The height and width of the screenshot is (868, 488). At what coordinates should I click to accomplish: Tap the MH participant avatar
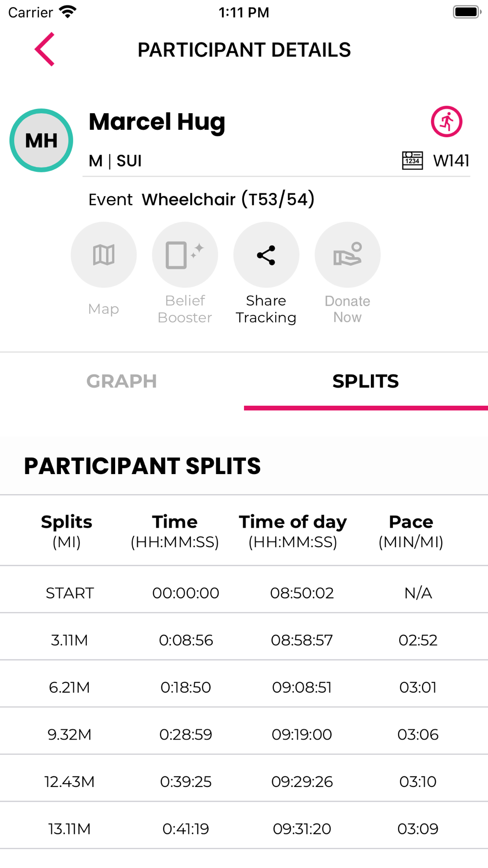[x=41, y=141]
